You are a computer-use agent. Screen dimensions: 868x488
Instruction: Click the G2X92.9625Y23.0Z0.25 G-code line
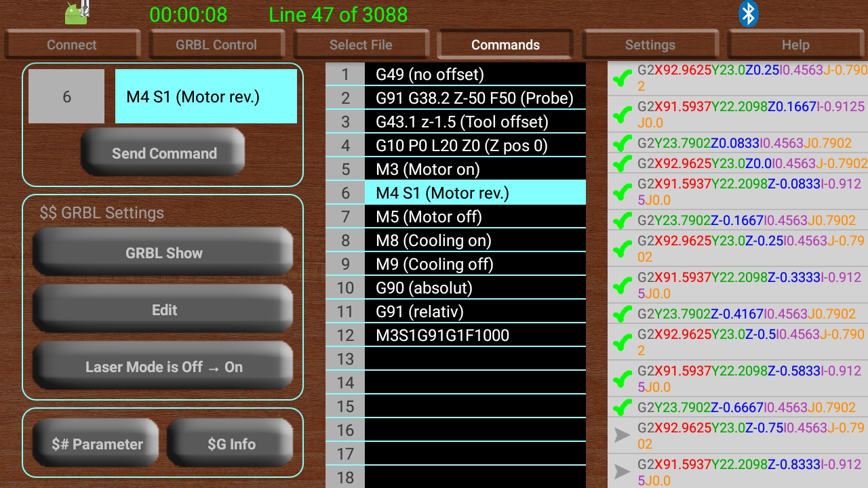pos(738,78)
